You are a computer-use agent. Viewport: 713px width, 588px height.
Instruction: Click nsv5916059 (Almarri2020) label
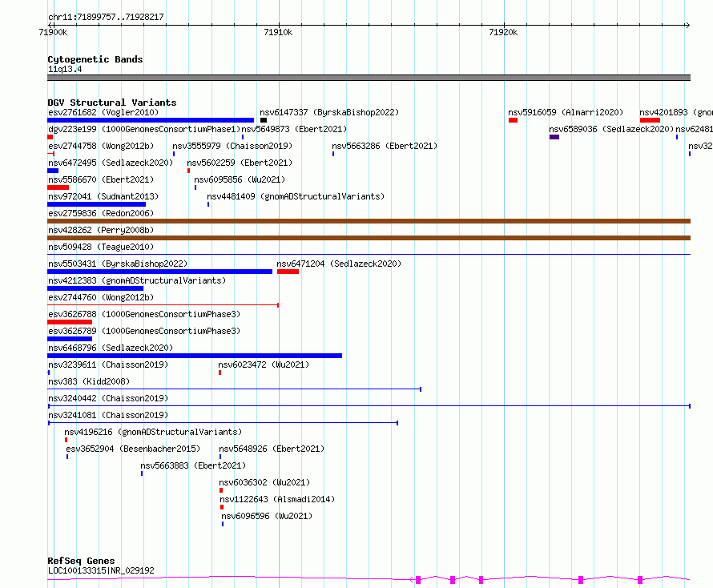(x=566, y=112)
